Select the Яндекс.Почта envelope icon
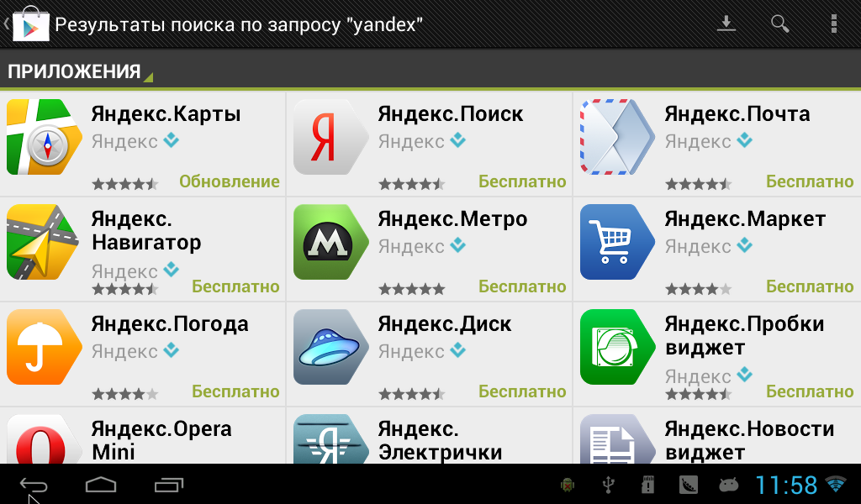This screenshot has width=861, height=504. click(x=618, y=137)
